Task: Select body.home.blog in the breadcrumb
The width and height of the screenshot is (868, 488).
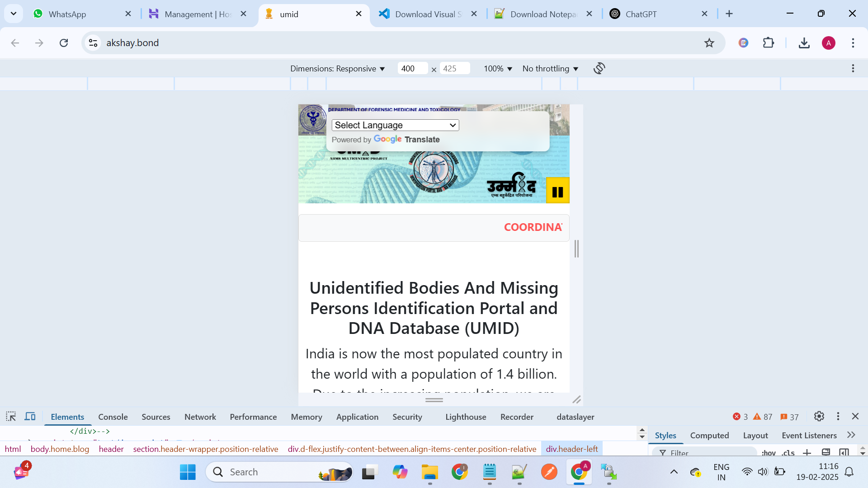Action: point(60,449)
